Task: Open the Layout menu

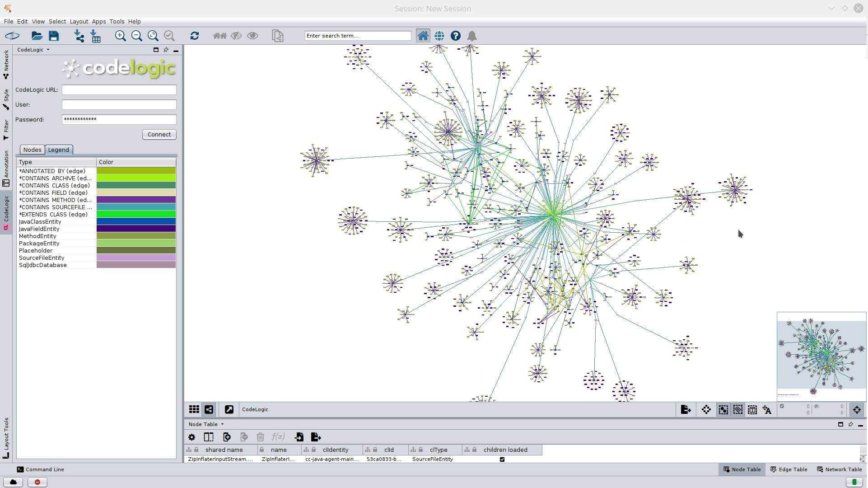Action: click(79, 21)
